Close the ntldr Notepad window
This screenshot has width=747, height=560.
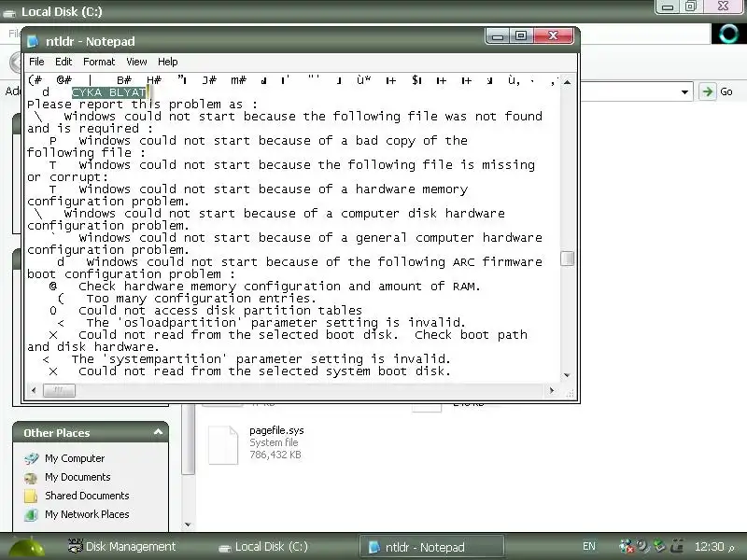[553, 36]
